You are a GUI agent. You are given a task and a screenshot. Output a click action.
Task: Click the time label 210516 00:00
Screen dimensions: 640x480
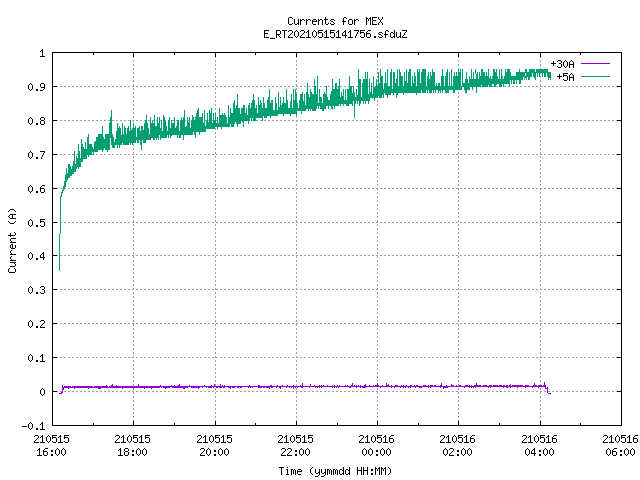pyautogui.click(x=376, y=445)
